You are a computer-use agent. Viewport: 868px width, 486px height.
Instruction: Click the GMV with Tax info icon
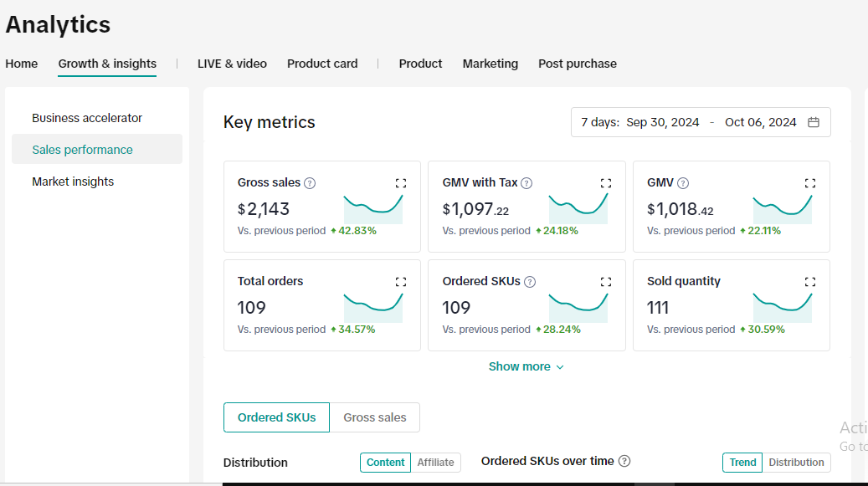527,183
